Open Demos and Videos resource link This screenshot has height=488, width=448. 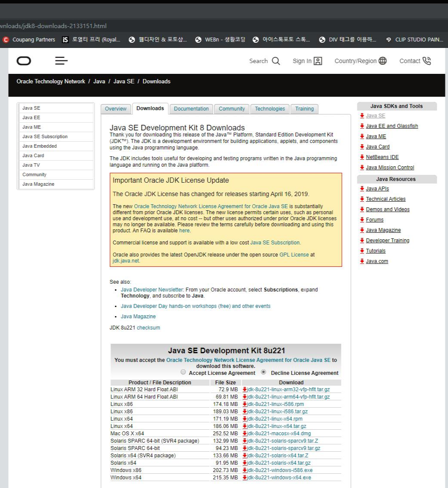[x=388, y=209]
